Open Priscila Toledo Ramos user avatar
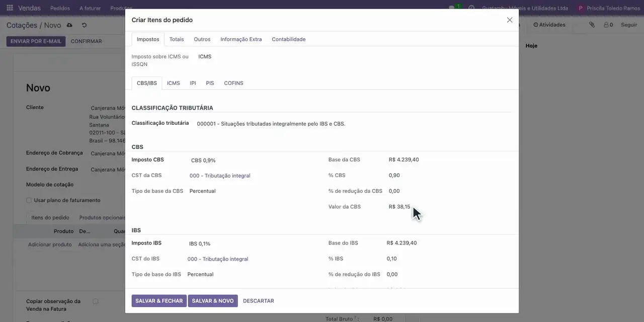Screen dimensions: 644x322 [x=581, y=8]
